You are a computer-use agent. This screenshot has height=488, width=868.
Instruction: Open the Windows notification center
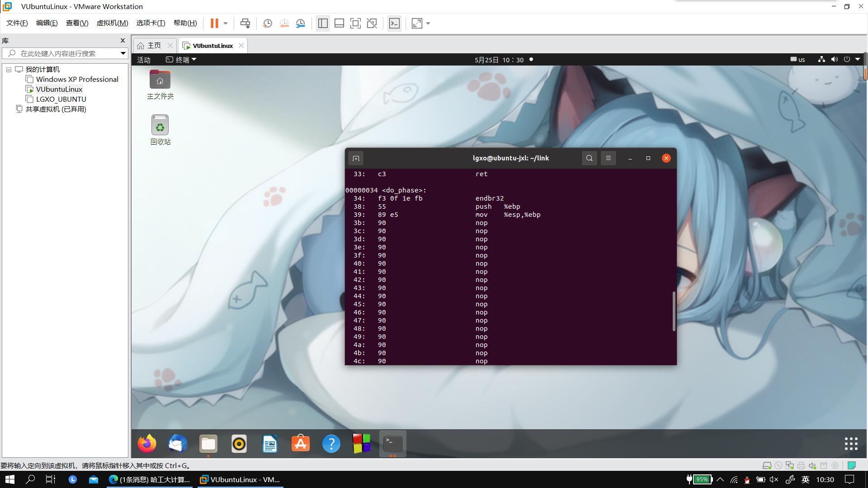point(850,479)
